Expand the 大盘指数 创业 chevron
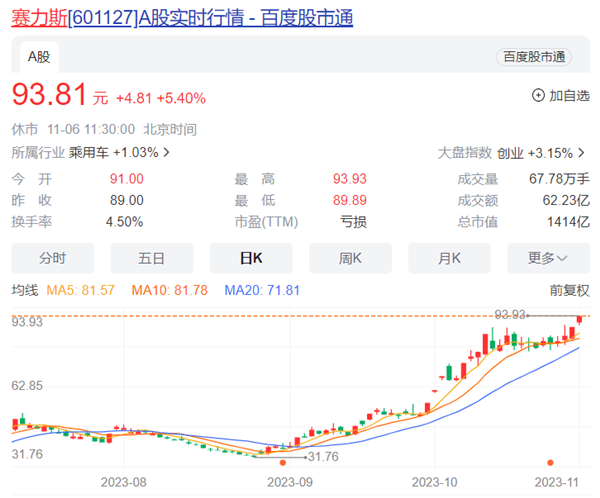Image resolution: width=600 pixels, height=498 pixels. pyautogui.click(x=581, y=153)
